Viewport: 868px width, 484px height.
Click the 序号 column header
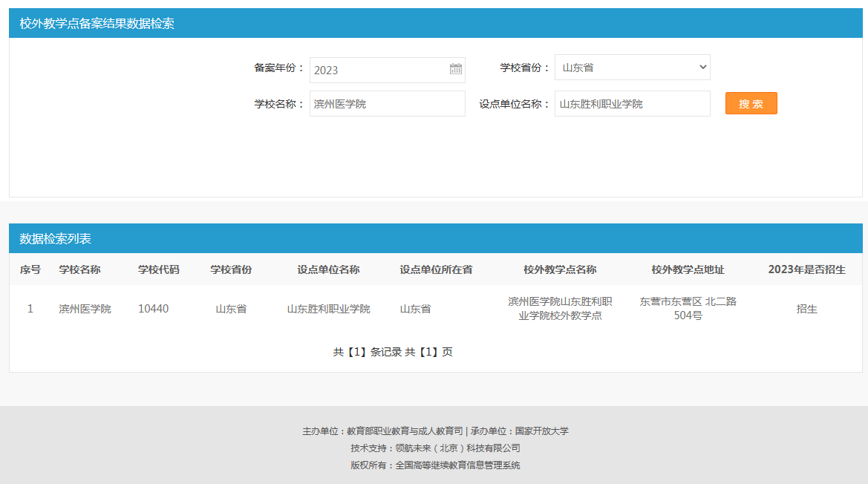coord(30,269)
